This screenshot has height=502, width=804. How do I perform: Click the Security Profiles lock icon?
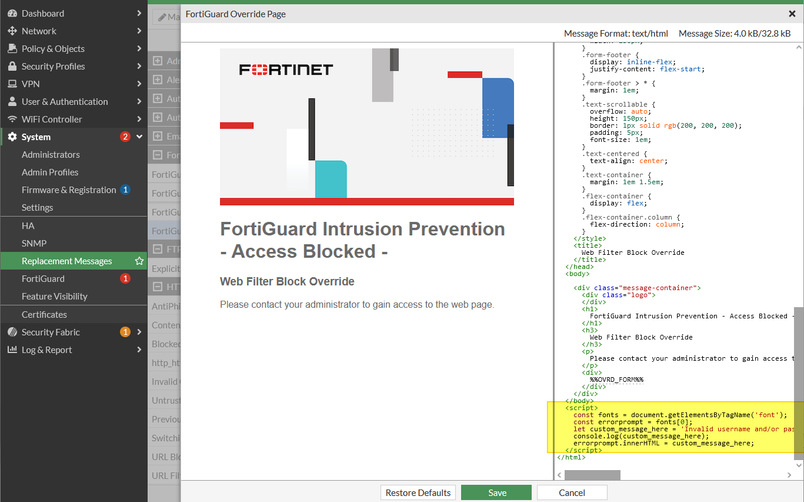coord(12,66)
